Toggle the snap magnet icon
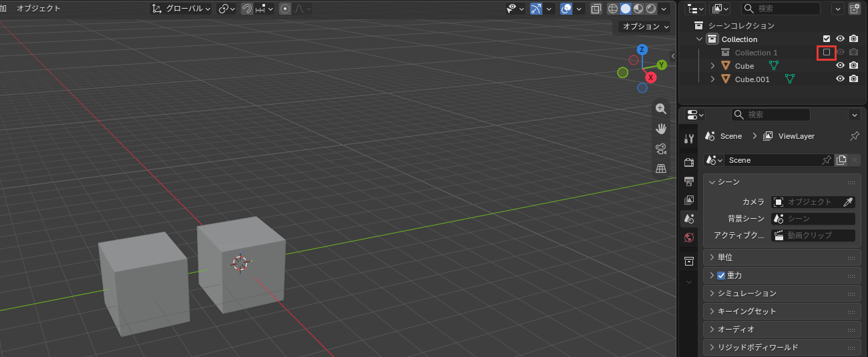This screenshot has height=357, width=868. coord(247,9)
